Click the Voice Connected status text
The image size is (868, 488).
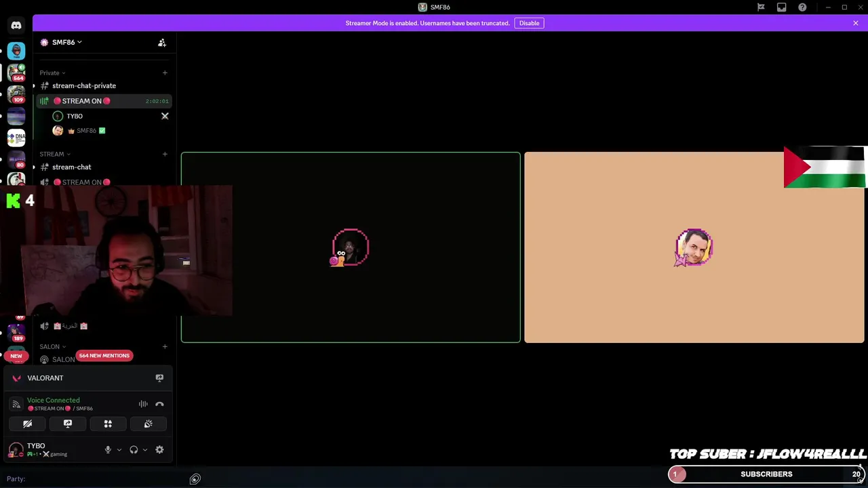pyautogui.click(x=53, y=401)
